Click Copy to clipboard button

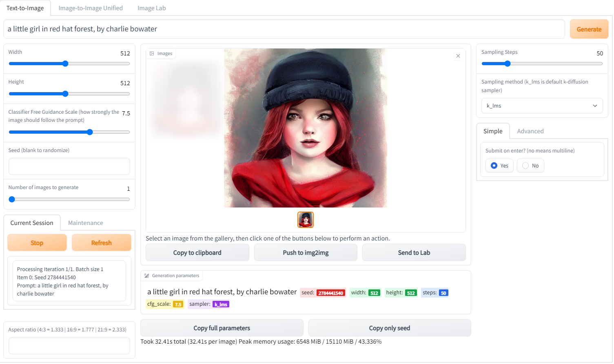(197, 253)
